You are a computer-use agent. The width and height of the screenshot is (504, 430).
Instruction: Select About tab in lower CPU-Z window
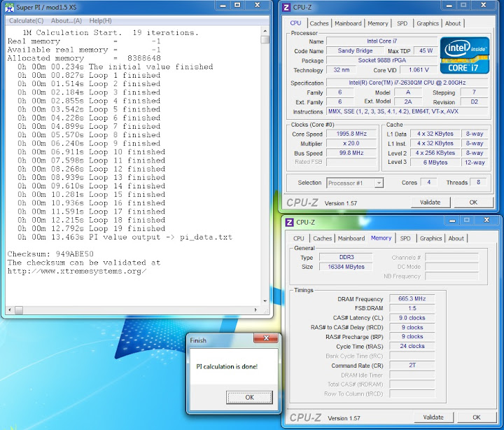coord(456,238)
